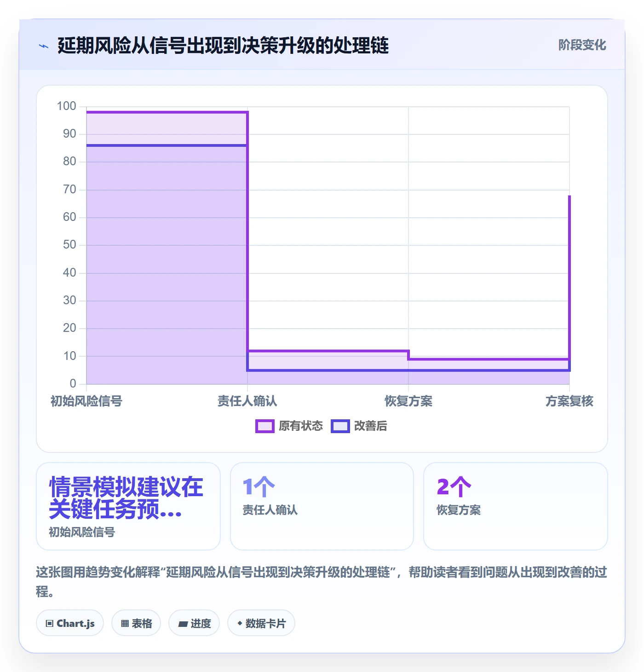Click the 方案复核 x-axis label
Image resolution: width=644 pixels, height=672 pixels.
pos(569,401)
